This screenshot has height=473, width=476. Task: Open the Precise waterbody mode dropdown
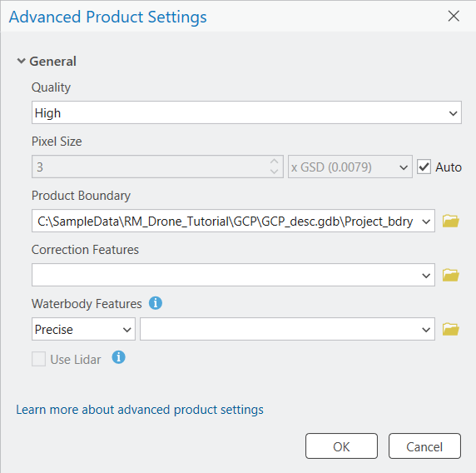pos(83,329)
